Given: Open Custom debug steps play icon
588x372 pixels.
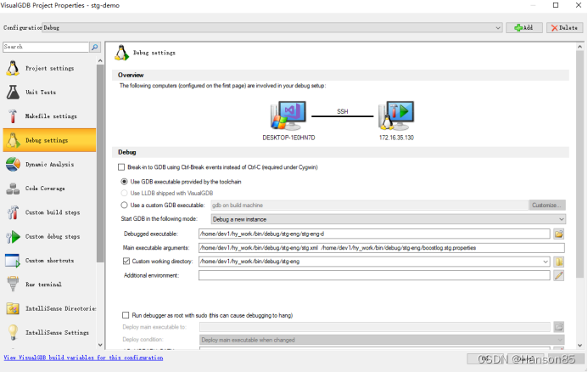Looking at the screenshot, I should pyautogui.click(x=13, y=236).
